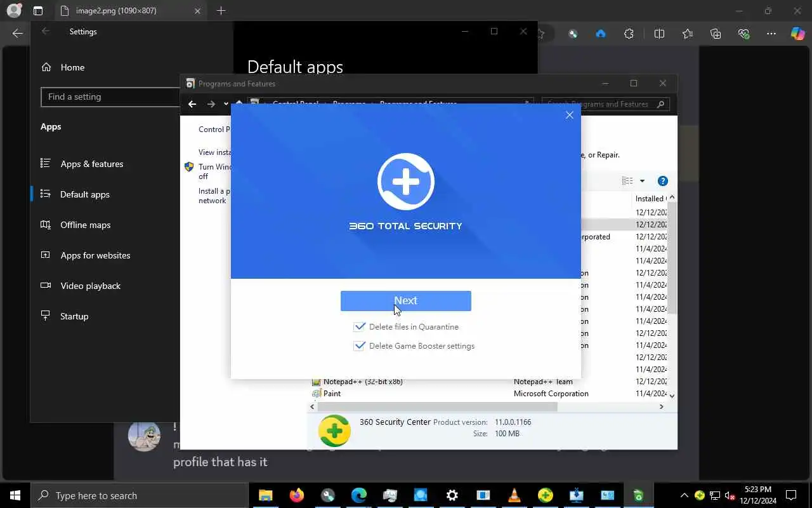The image size is (812, 508).
Task: Open network tray icon
Action: (x=714, y=495)
